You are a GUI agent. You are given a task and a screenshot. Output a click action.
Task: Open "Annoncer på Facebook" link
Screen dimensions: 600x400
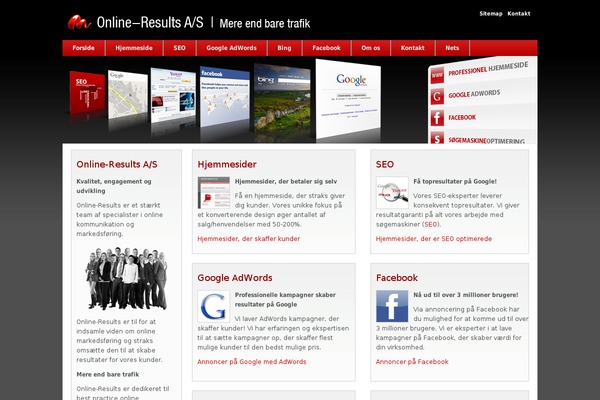pyautogui.click(x=412, y=362)
